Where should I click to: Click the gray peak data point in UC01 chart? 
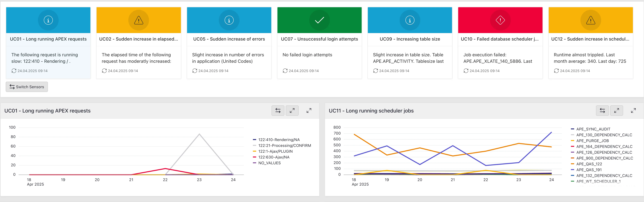[199, 134]
